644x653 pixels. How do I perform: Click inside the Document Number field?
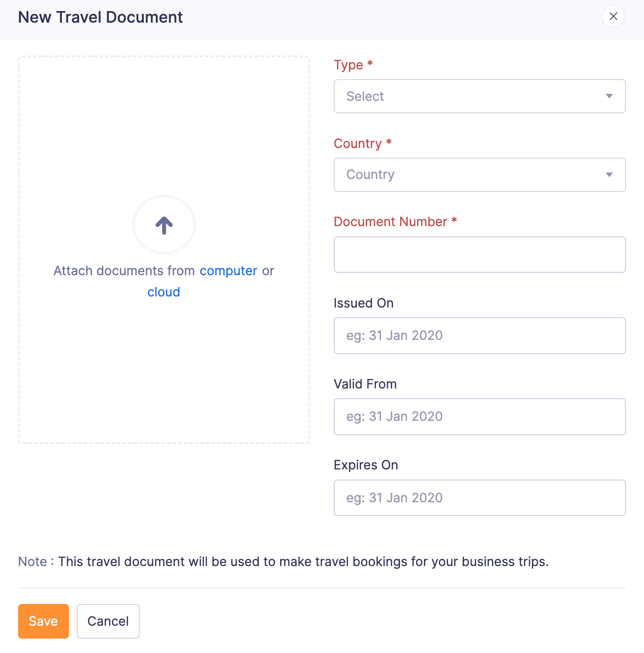pyautogui.click(x=479, y=254)
